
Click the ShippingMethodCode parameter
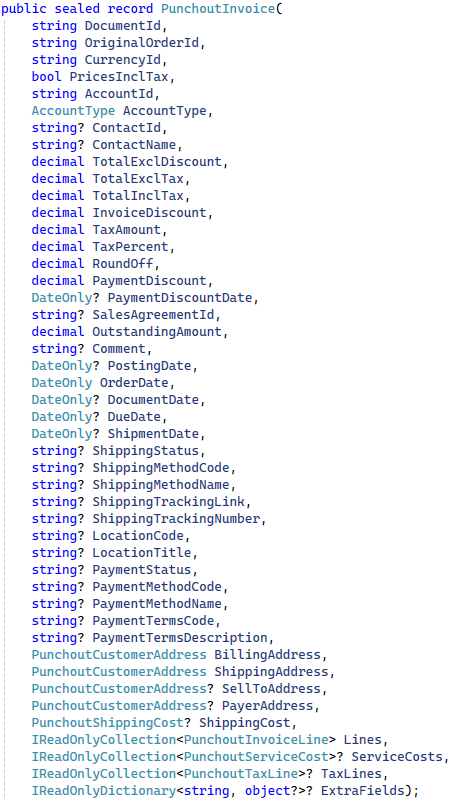click(x=161, y=468)
